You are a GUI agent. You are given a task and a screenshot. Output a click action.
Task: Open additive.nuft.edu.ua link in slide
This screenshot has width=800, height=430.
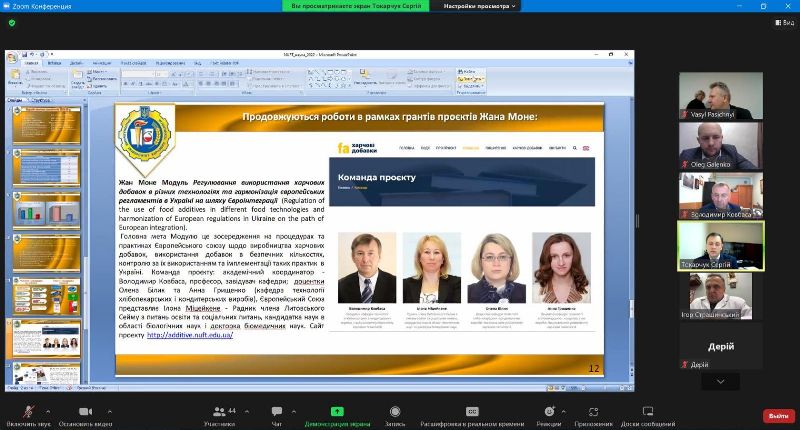(190, 335)
